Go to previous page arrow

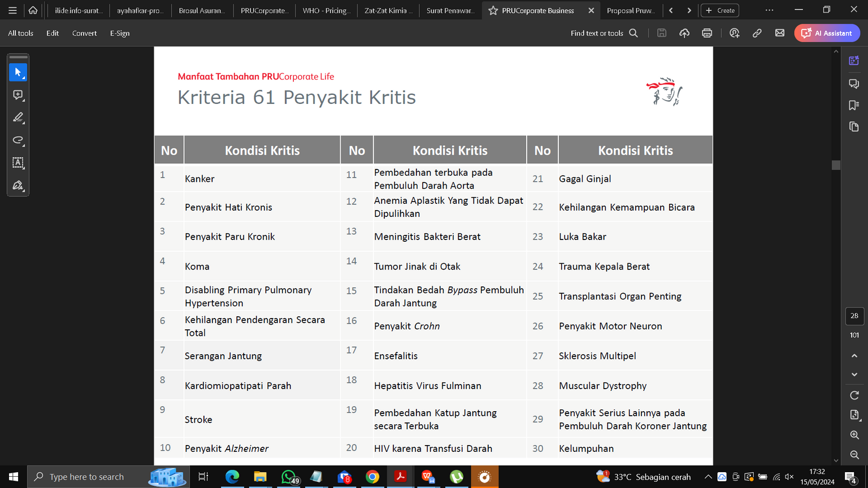click(854, 356)
